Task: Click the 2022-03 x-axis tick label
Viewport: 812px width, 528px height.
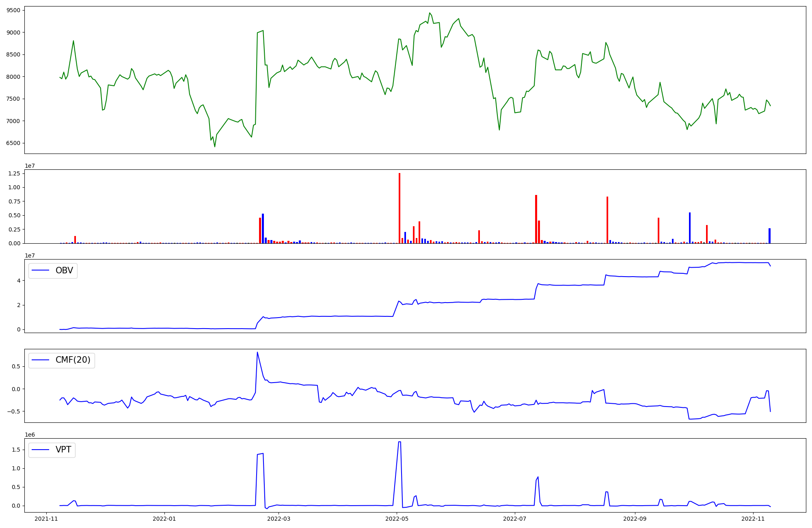Action: click(279, 519)
